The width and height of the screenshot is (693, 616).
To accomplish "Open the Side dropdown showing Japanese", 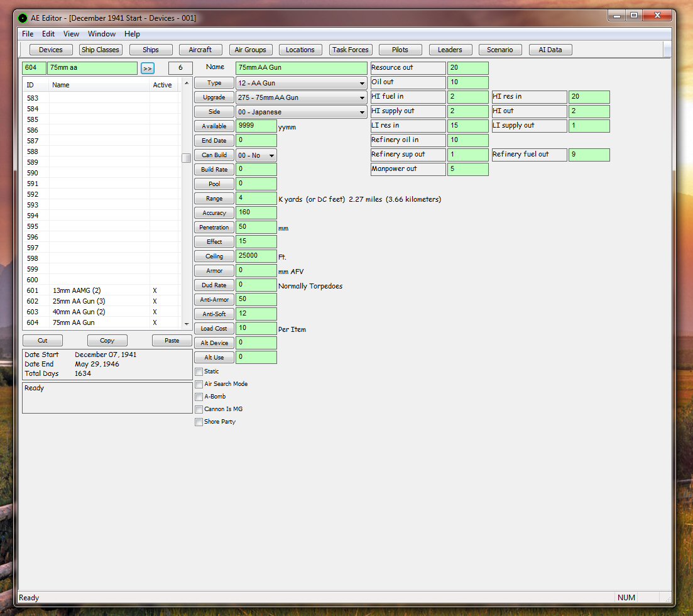I will tap(301, 112).
